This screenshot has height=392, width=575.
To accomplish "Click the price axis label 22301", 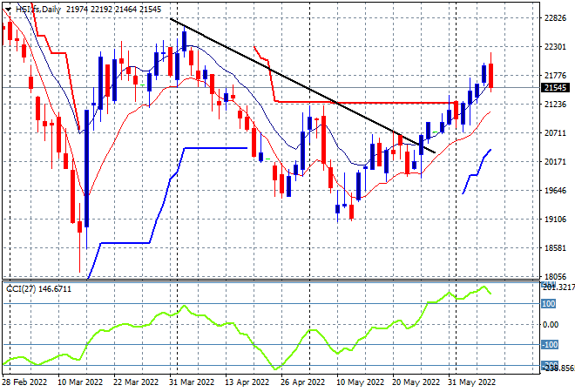I will pos(555,47).
